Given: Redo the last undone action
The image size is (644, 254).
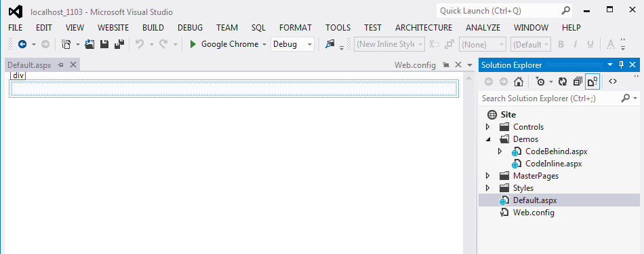Looking at the screenshot, I should click(163, 44).
